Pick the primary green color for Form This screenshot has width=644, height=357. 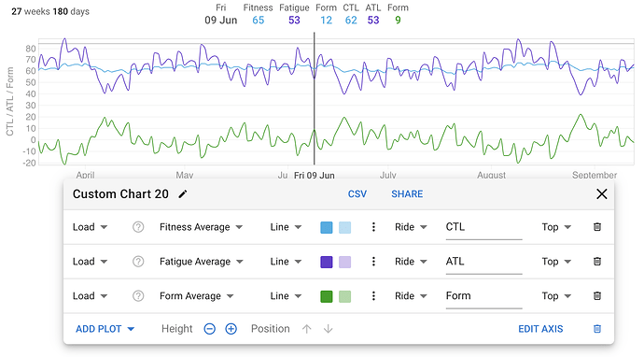pos(327,296)
